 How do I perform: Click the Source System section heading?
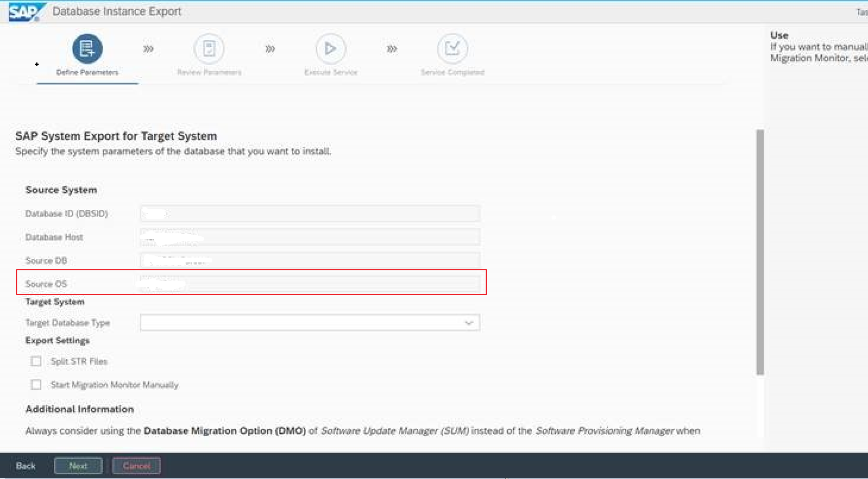(x=61, y=190)
